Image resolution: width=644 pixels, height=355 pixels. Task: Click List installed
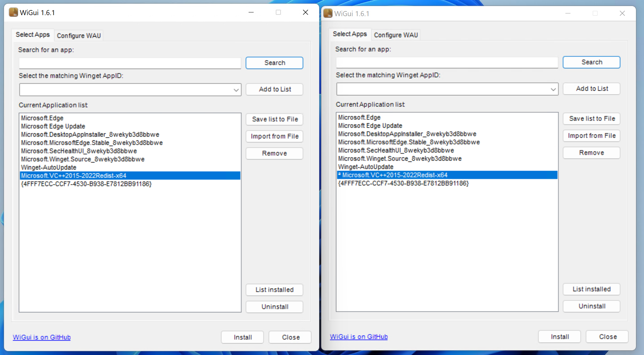coord(274,290)
